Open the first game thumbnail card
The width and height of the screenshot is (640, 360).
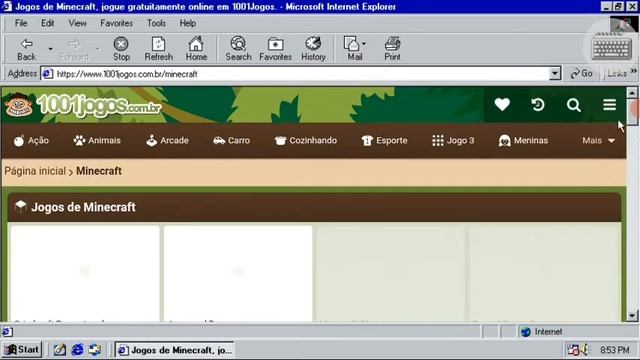pyautogui.click(x=84, y=273)
